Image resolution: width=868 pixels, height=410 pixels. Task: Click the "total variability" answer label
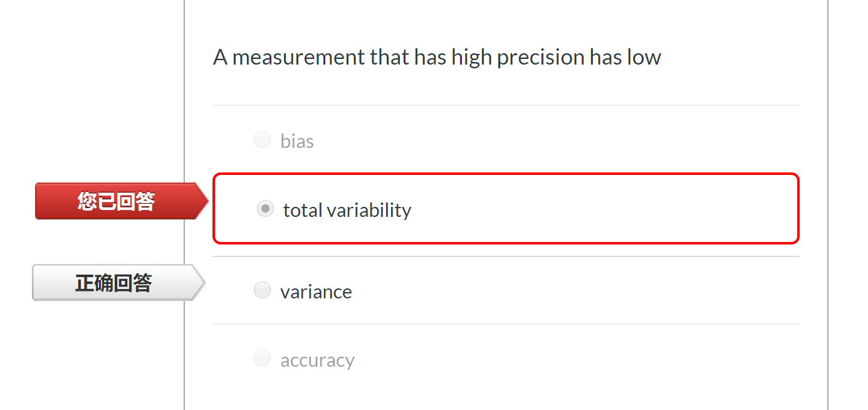point(347,210)
